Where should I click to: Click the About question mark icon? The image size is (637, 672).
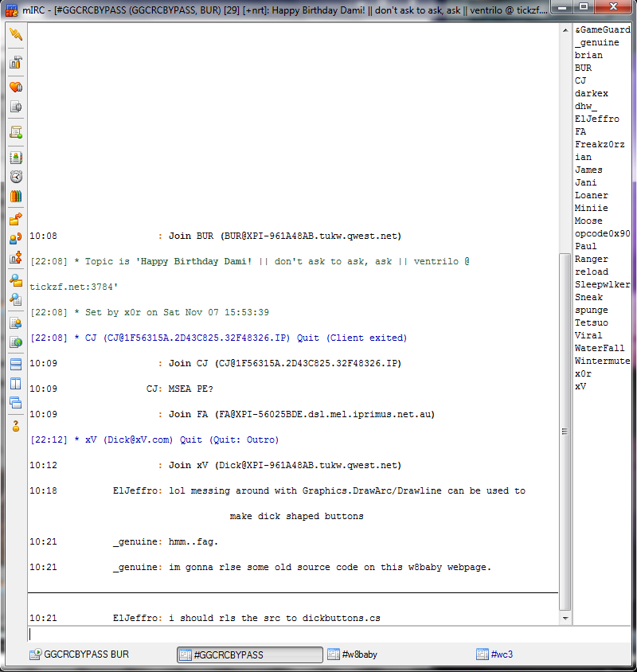click(16, 426)
